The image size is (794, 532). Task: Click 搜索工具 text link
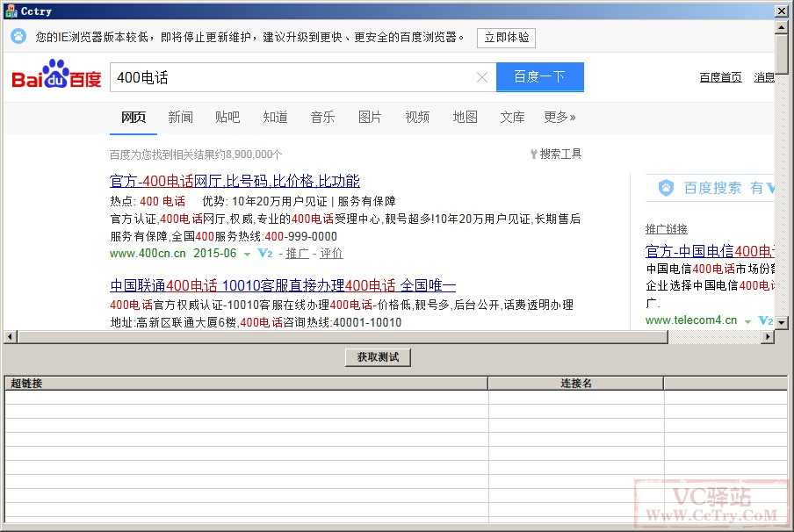point(560,154)
